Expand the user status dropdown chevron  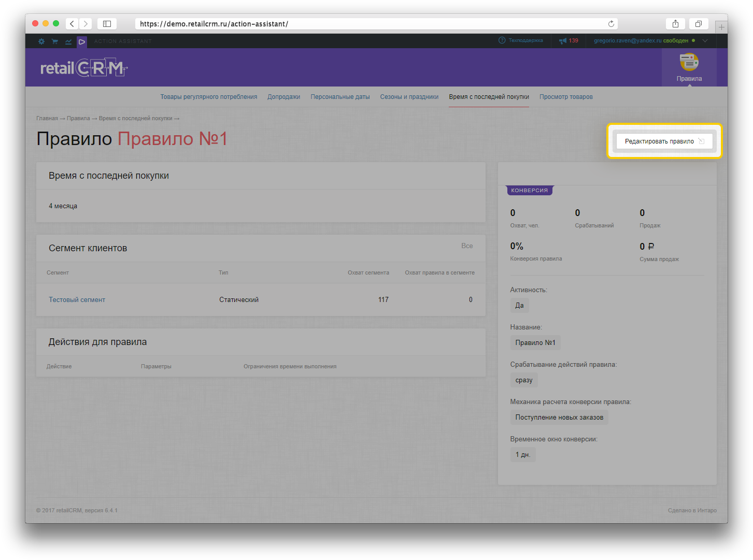coord(705,40)
